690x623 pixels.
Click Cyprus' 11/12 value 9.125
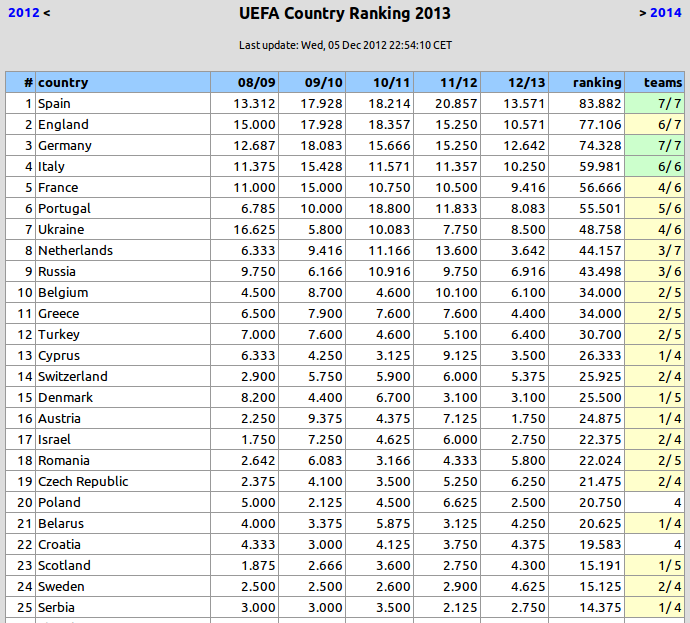[460, 355]
